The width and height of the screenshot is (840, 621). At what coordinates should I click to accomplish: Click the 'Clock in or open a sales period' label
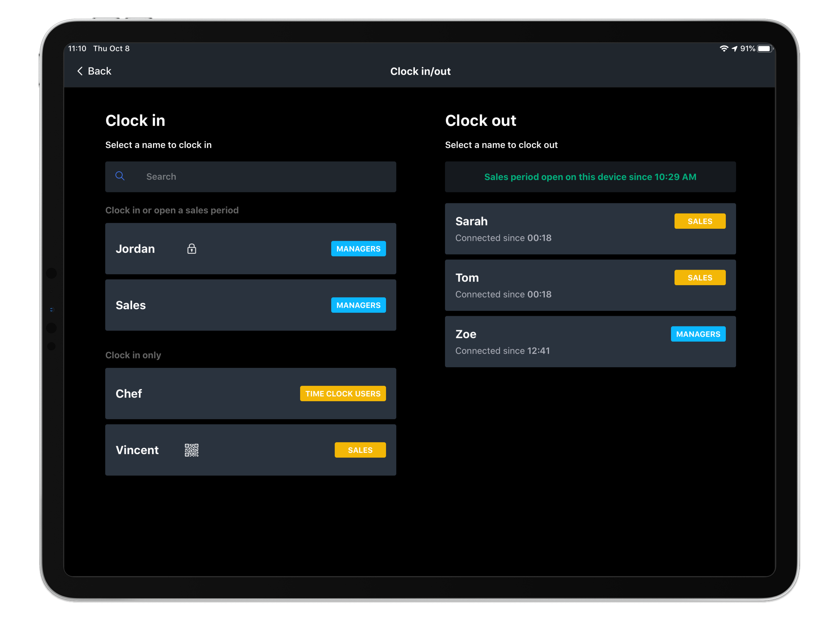click(x=172, y=210)
